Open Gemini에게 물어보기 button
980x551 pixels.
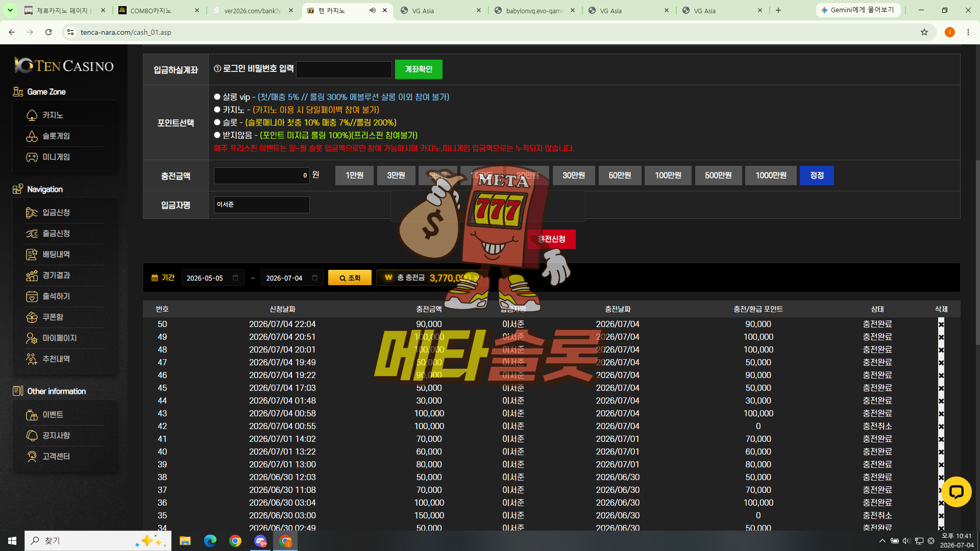coord(859,10)
